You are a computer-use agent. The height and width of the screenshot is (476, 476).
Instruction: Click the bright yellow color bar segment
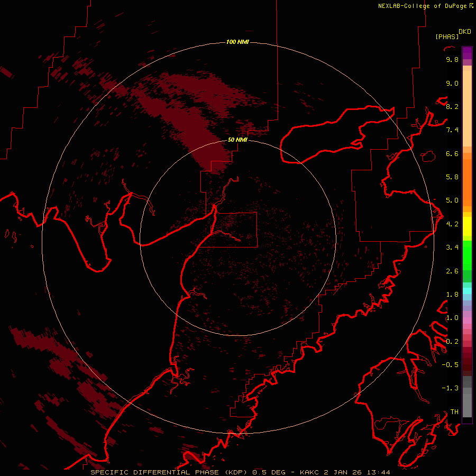pyautogui.click(x=467, y=226)
